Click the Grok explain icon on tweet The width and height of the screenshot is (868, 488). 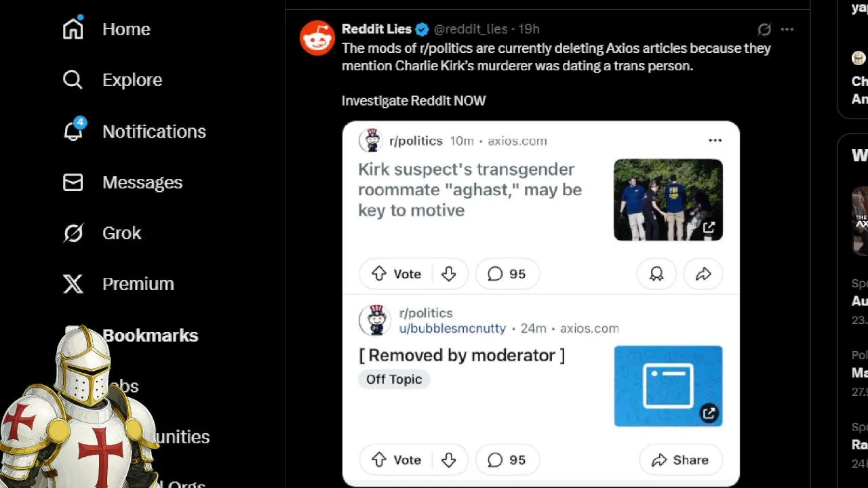764,29
